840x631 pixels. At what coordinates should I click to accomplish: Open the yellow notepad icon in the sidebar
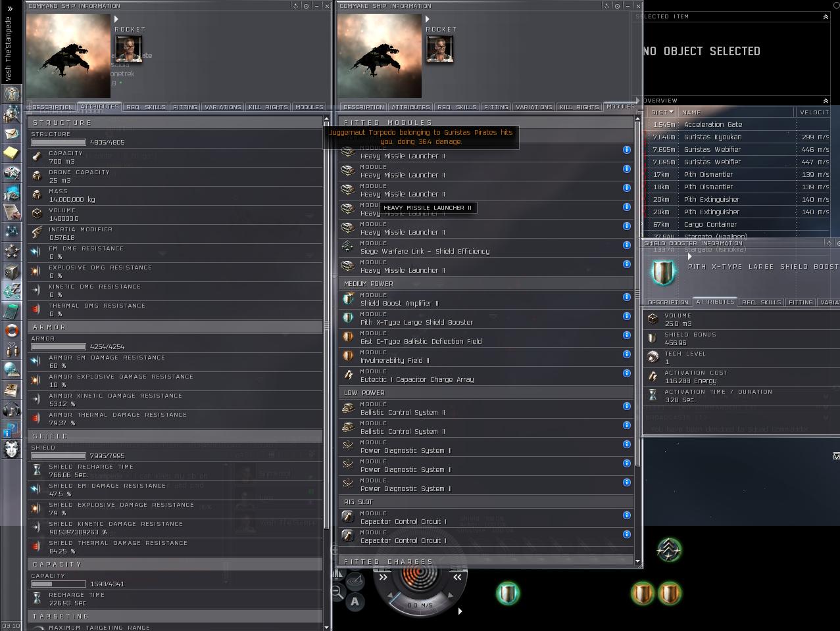click(11, 152)
